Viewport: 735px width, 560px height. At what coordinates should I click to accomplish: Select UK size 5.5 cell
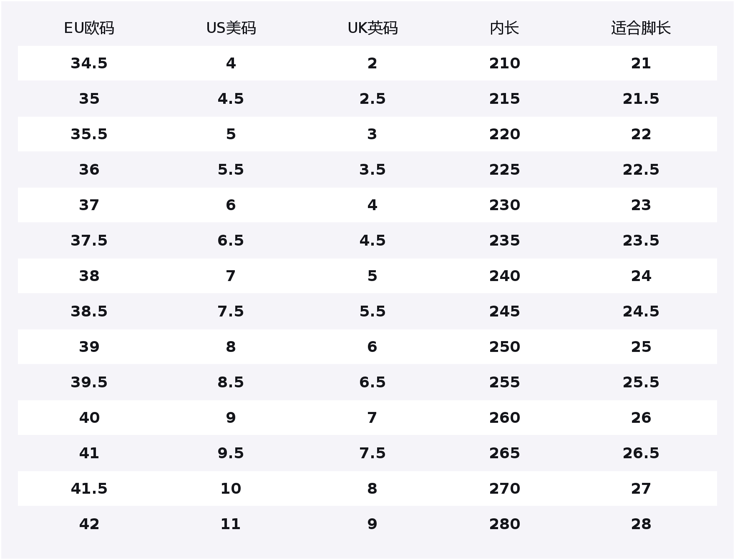click(x=373, y=311)
